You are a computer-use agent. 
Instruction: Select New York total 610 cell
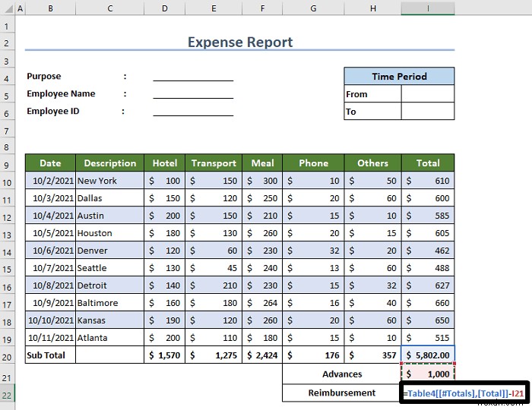tap(428, 181)
